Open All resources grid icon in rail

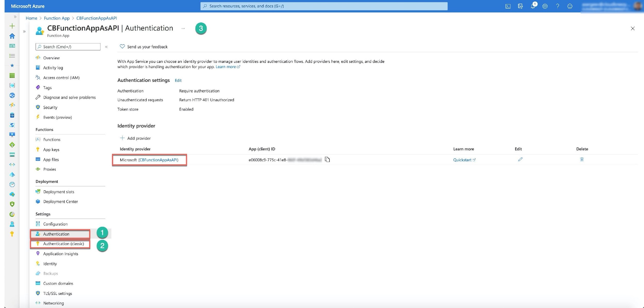[x=12, y=75]
